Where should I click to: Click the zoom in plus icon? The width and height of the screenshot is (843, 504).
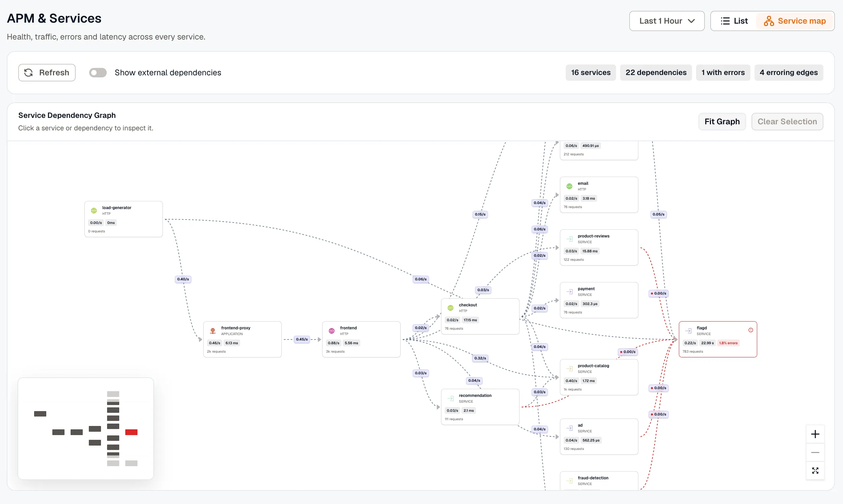click(x=815, y=434)
